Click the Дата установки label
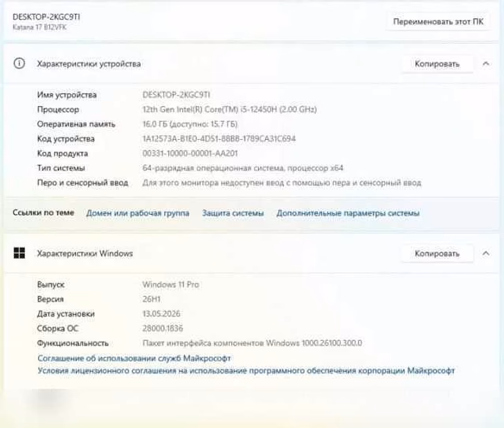504x428 pixels. [66, 314]
